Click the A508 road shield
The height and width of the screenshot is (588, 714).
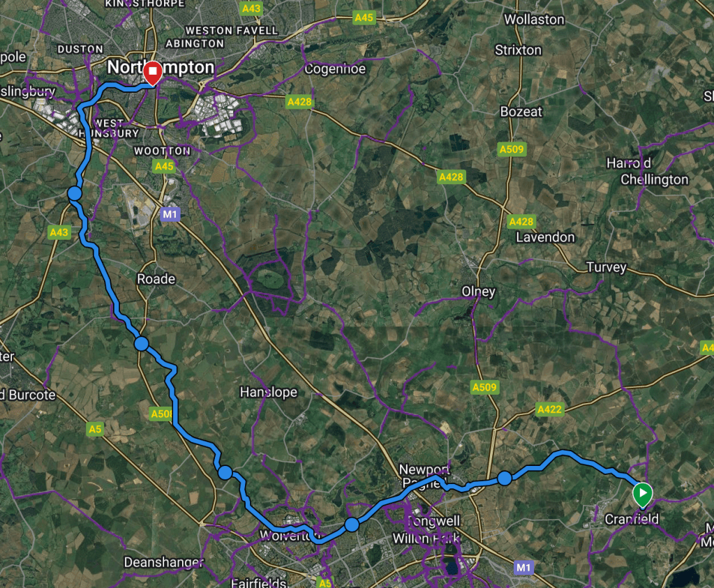pyautogui.click(x=161, y=414)
